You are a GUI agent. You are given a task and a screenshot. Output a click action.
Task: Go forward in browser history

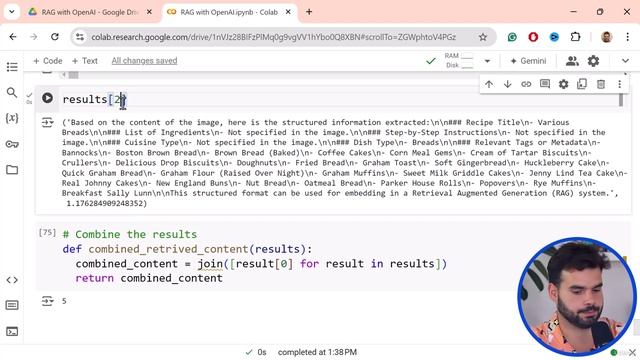(33, 37)
